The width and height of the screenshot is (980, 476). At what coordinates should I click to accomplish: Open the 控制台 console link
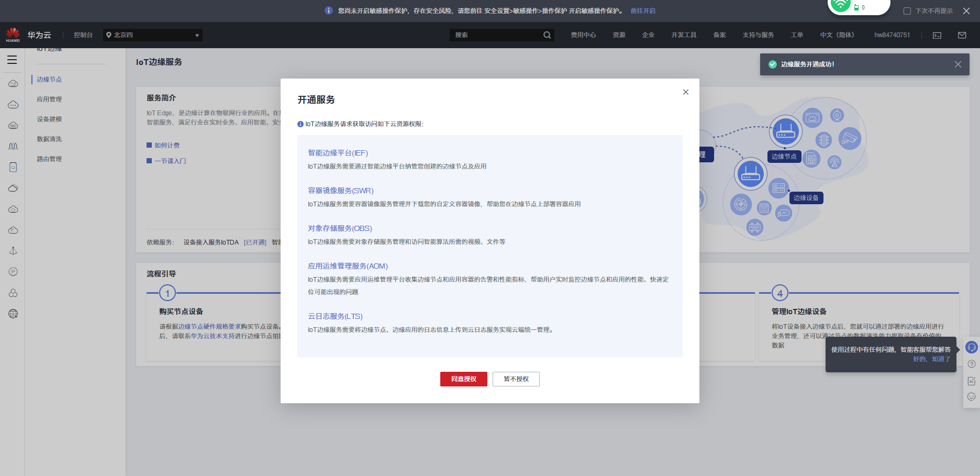tap(83, 35)
